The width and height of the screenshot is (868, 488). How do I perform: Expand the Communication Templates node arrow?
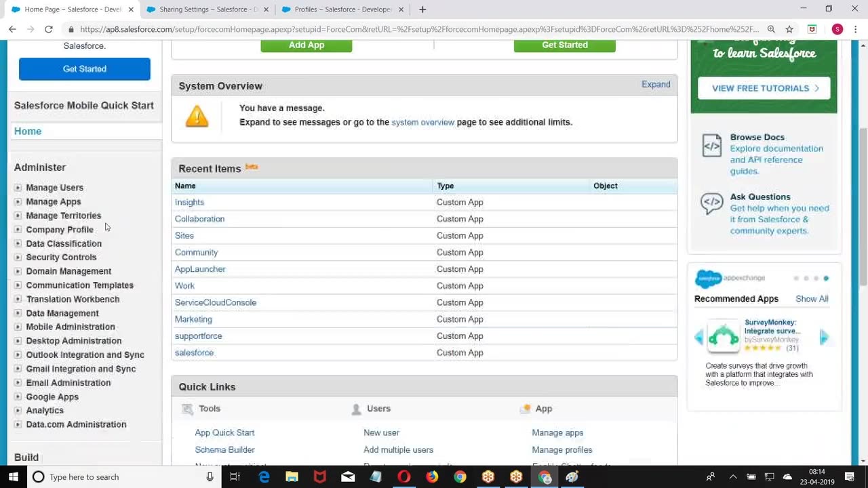coord(18,285)
